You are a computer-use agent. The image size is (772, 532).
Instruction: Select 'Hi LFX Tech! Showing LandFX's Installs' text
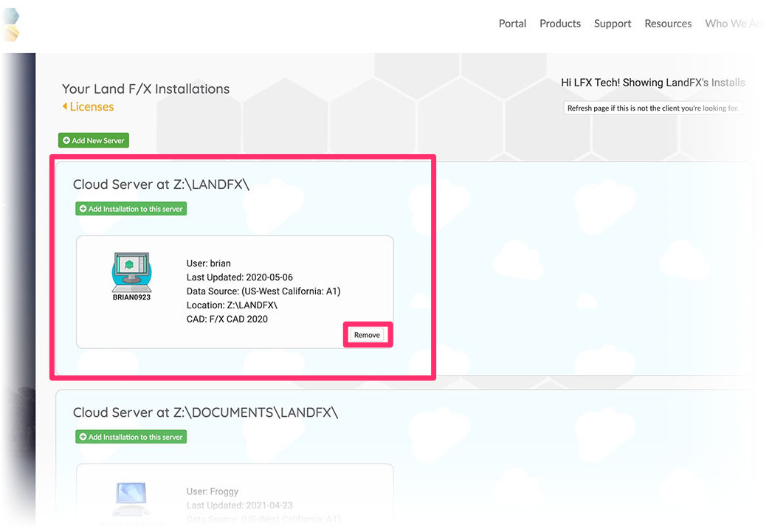(x=653, y=83)
